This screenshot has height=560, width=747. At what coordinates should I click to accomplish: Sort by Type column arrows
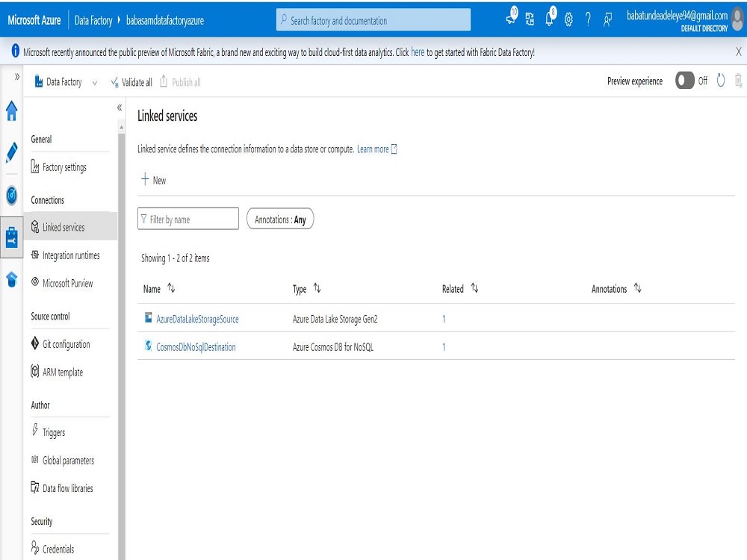(317, 288)
